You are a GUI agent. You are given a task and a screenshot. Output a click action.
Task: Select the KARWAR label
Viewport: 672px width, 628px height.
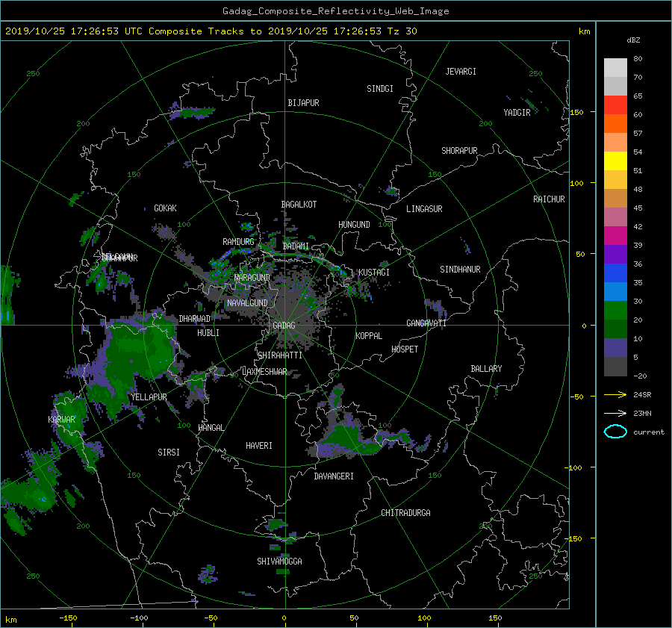(61, 420)
